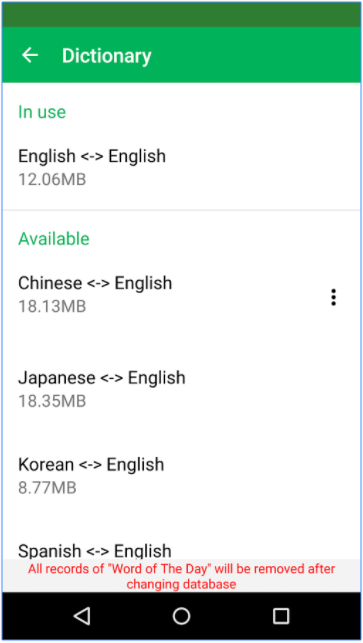Tap the recent apps square button

pyautogui.click(x=281, y=616)
